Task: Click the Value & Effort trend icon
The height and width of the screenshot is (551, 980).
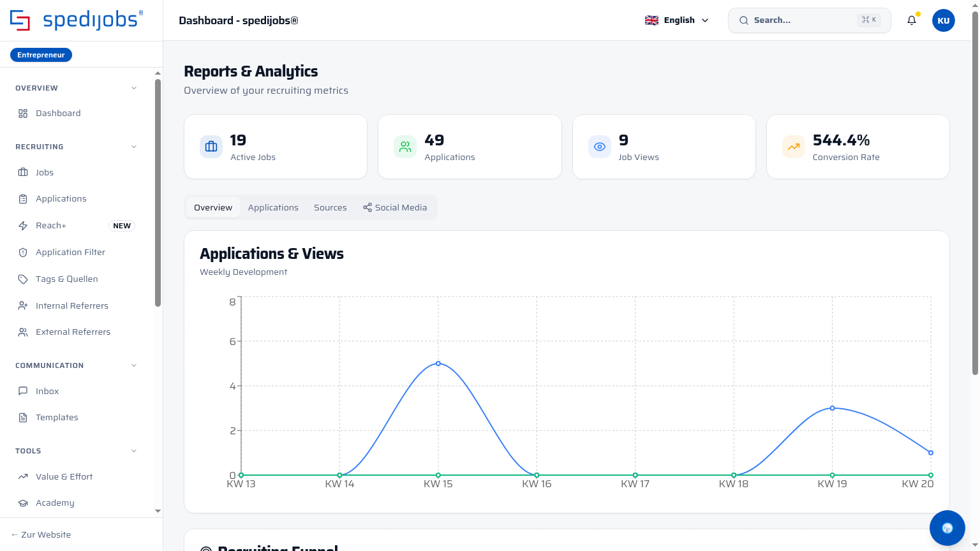Action: (x=23, y=476)
